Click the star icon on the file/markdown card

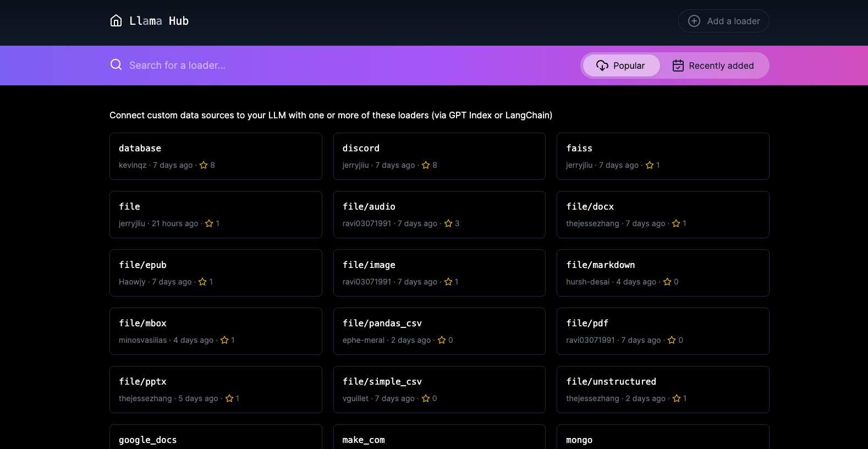[667, 282]
